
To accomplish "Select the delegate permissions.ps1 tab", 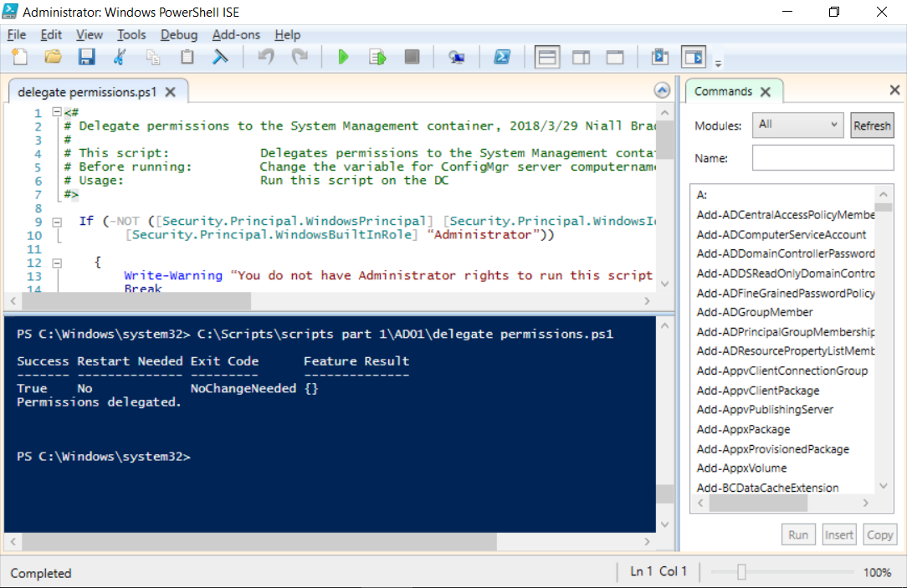I will pos(87,92).
